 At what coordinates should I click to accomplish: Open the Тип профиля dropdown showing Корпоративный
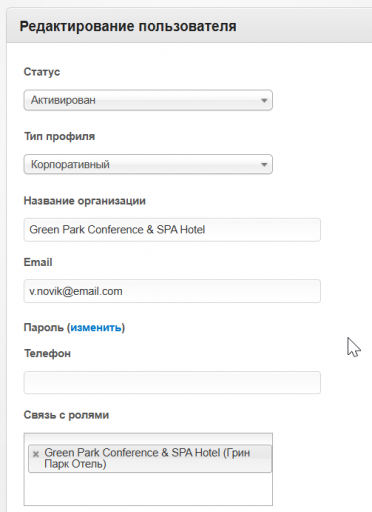point(148,164)
